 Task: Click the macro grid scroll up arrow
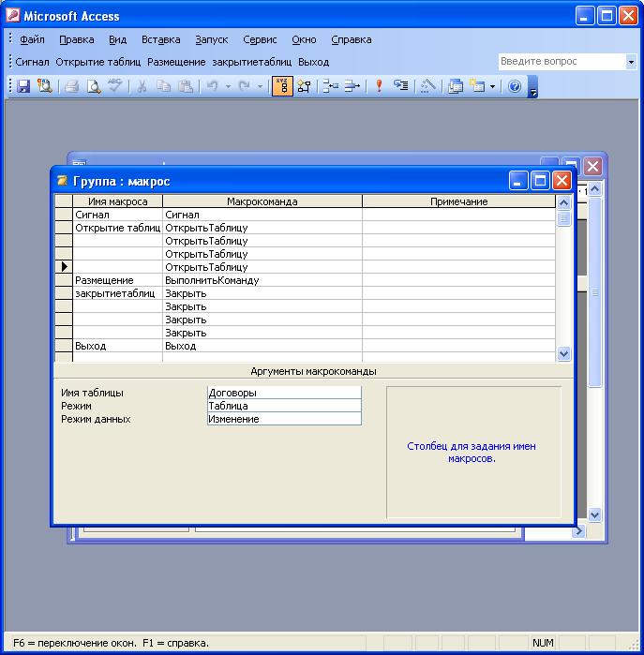pyautogui.click(x=563, y=203)
